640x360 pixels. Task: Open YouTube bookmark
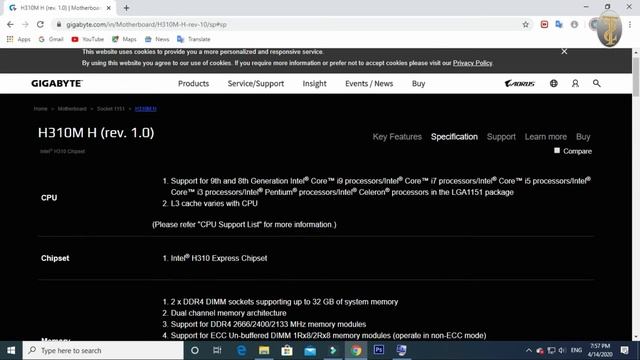point(87,39)
